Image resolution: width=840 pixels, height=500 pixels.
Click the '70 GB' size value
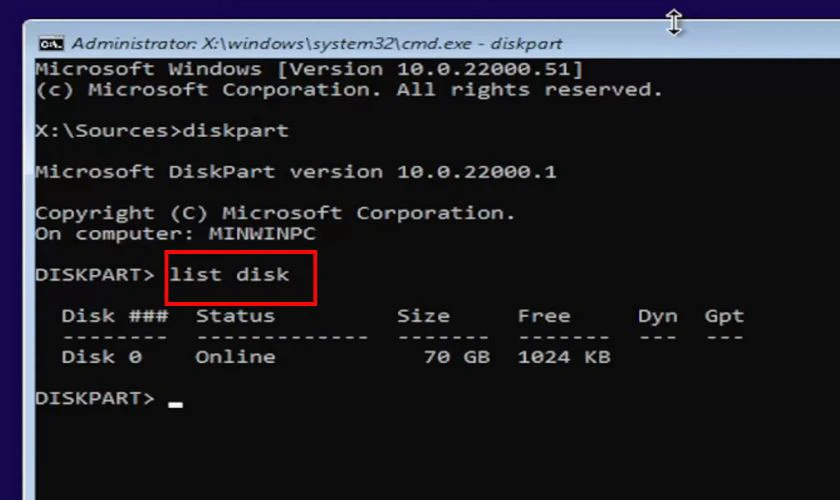tap(457, 357)
